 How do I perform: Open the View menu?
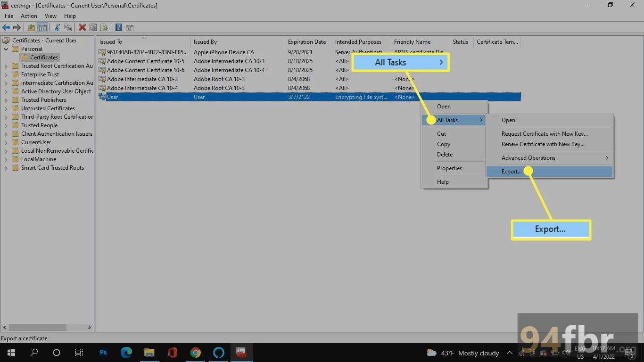click(x=50, y=16)
